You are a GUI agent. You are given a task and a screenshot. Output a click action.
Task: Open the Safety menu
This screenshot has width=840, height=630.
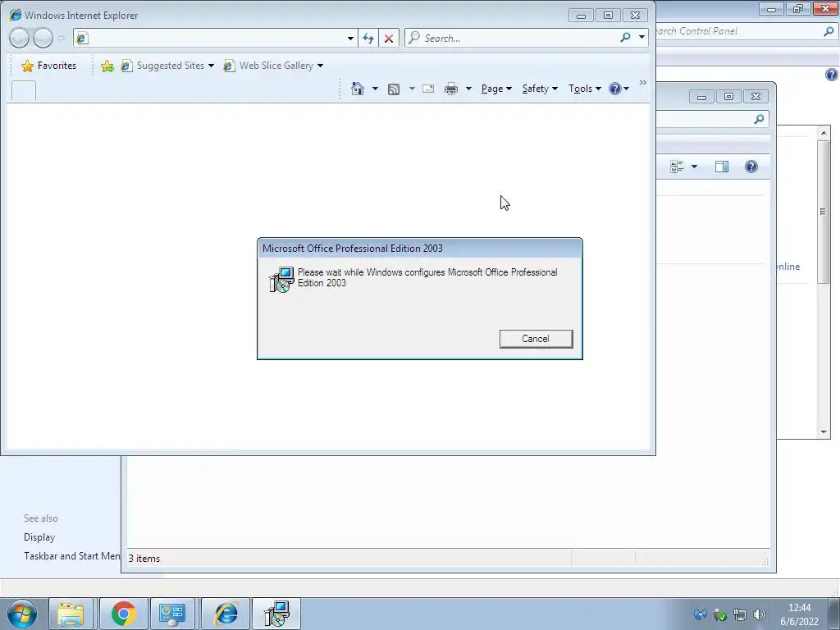[x=540, y=89]
